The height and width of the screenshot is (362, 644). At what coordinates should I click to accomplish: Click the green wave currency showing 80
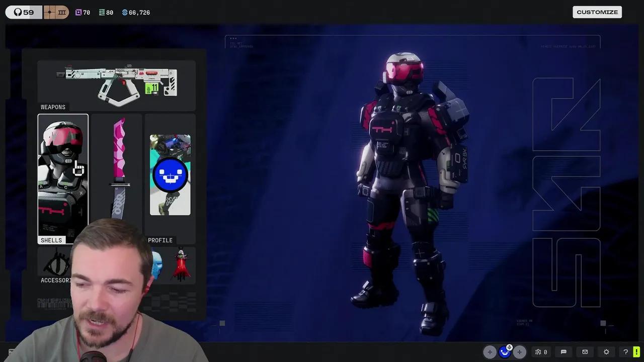point(106,12)
